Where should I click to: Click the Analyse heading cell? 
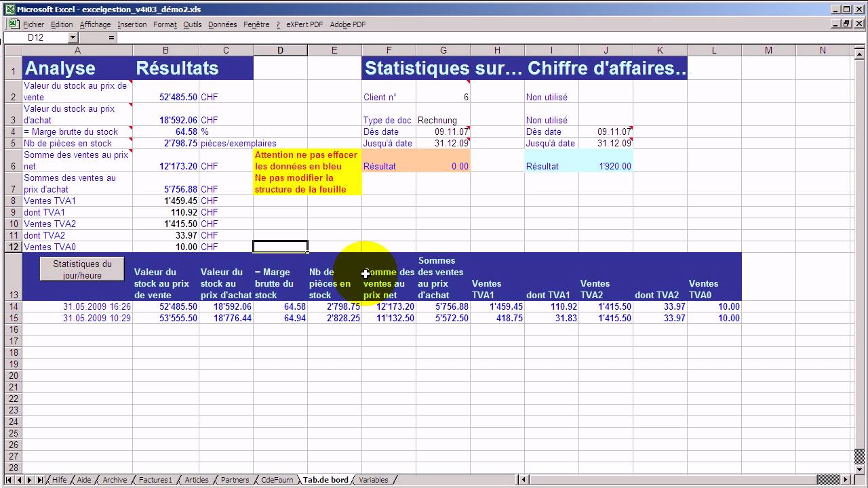click(x=77, y=68)
